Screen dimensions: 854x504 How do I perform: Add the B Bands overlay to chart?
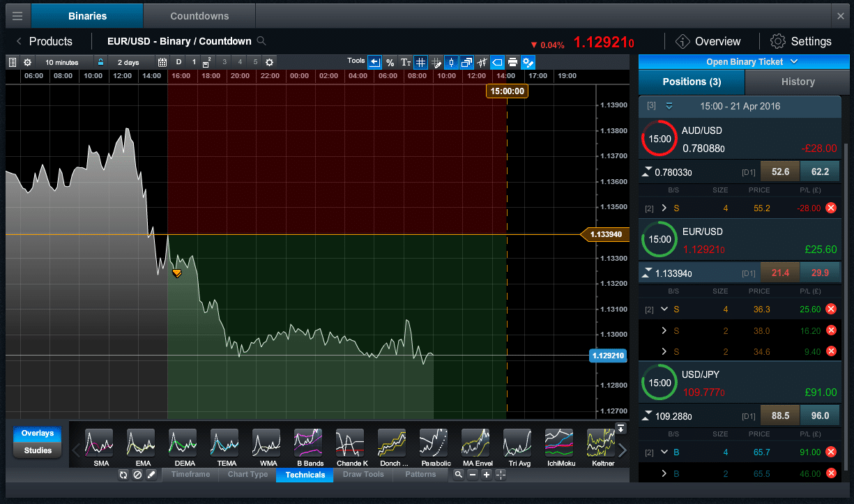point(307,447)
